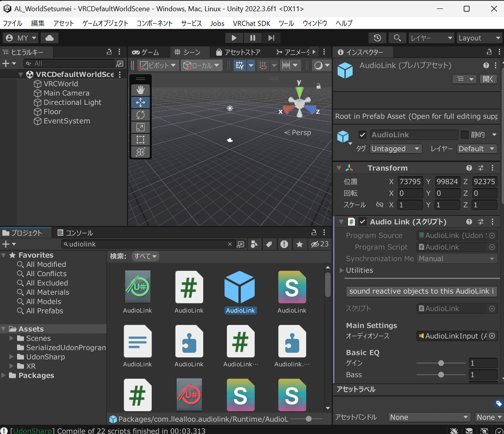This screenshot has height=434, width=504.
Task: Open the cloud services icon in toolbar
Action: [50, 38]
